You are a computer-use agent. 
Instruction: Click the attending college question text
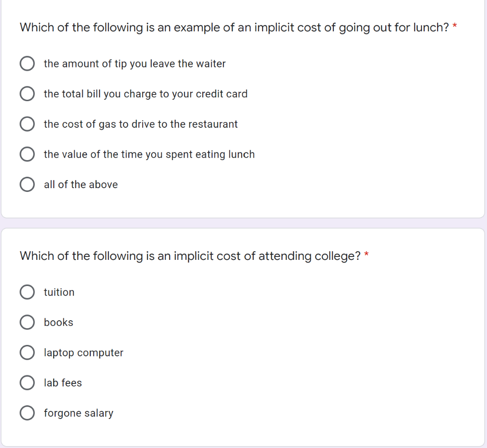click(190, 256)
